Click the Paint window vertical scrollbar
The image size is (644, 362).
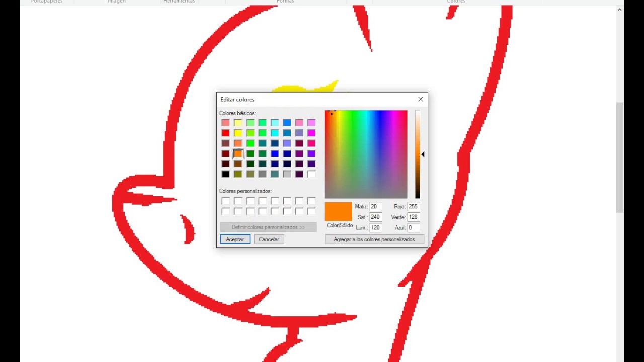[620, 157]
